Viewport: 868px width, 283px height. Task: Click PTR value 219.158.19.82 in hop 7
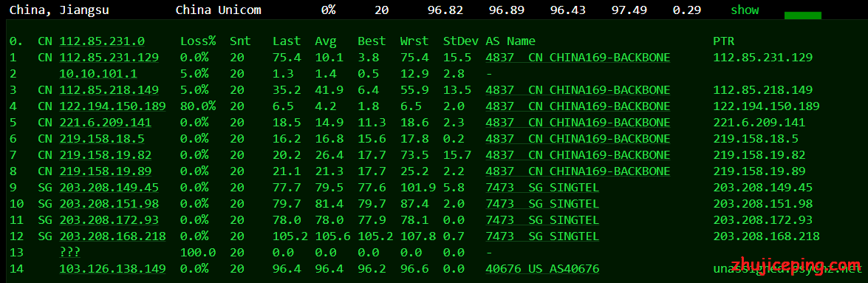pos(759,155)
